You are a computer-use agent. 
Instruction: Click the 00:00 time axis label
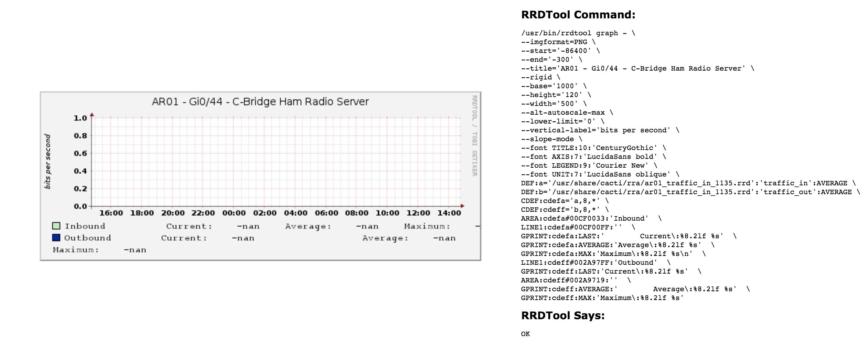point(234,213)
